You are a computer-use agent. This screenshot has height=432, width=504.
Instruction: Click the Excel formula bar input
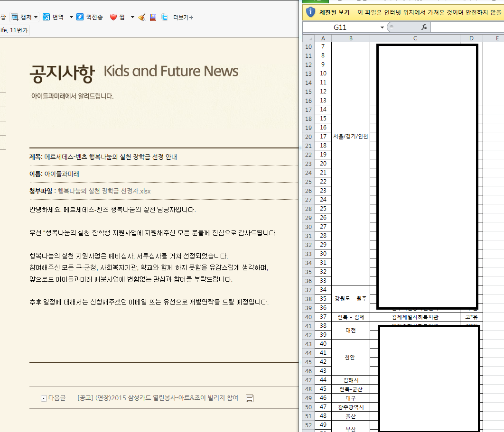(467, 28)
